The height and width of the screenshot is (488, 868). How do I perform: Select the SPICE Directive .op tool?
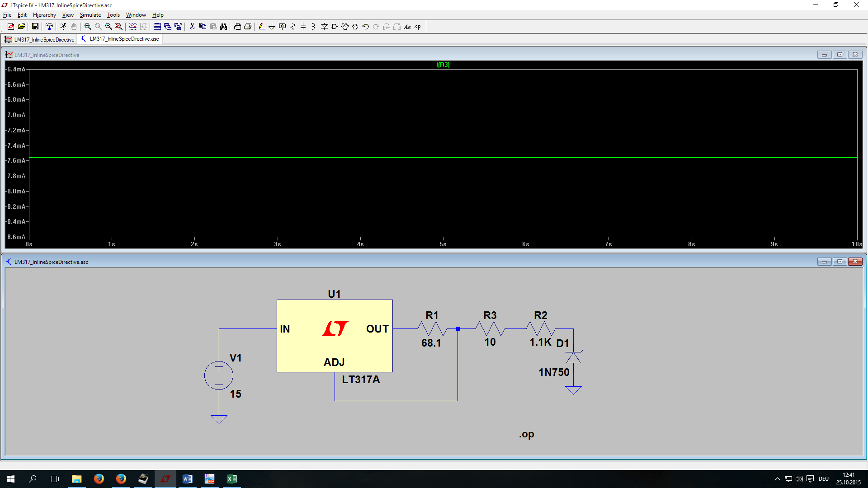click(418, 27)
